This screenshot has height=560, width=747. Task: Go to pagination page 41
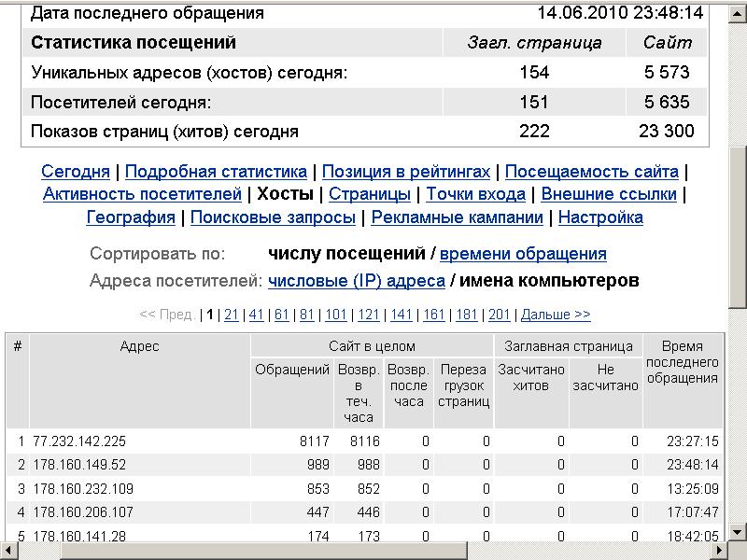[256, 315]
